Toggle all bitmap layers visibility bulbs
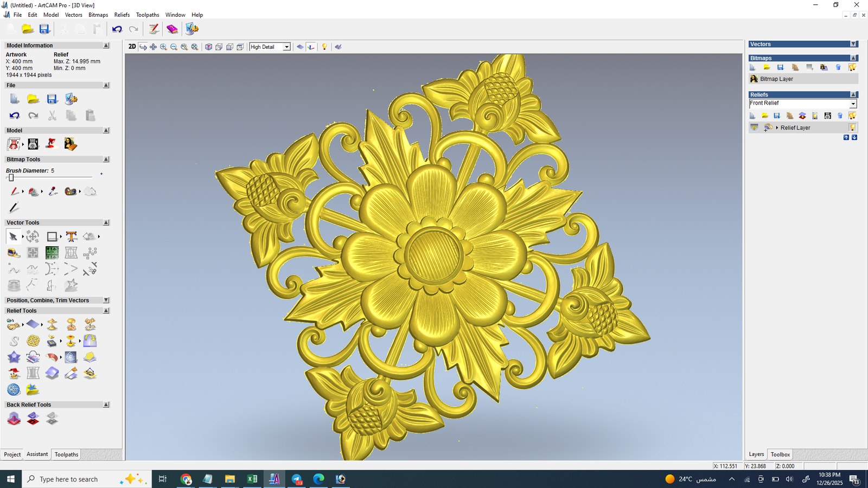The height and width of the screenshot is (488, 868). click(x=852, y=67)
